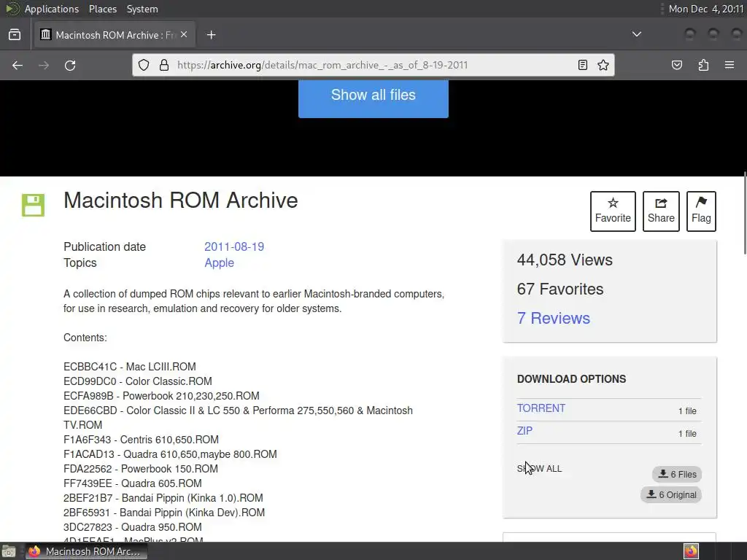Click the text 'FDA22562 - Powerbook 150.ROM'
The height and width of the screenshot is (560, 747).
click(141, 469)
